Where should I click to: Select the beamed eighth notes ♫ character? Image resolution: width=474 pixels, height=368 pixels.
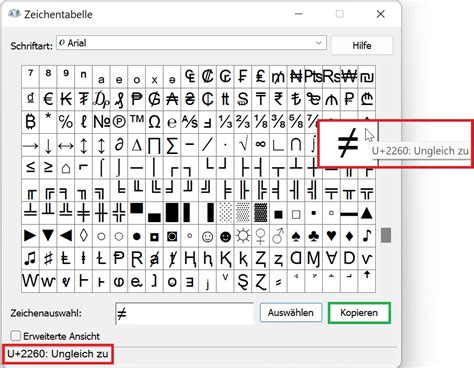tap(31, 259)
